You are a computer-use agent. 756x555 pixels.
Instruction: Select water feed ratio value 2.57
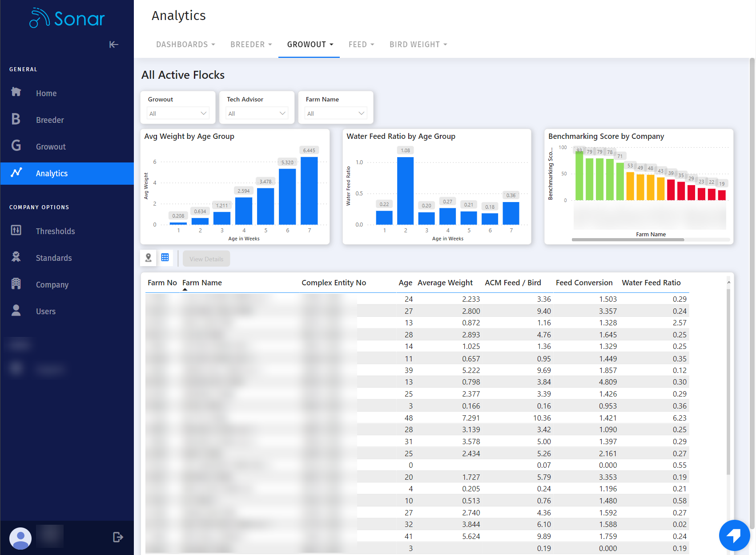(x=680, y=323)
